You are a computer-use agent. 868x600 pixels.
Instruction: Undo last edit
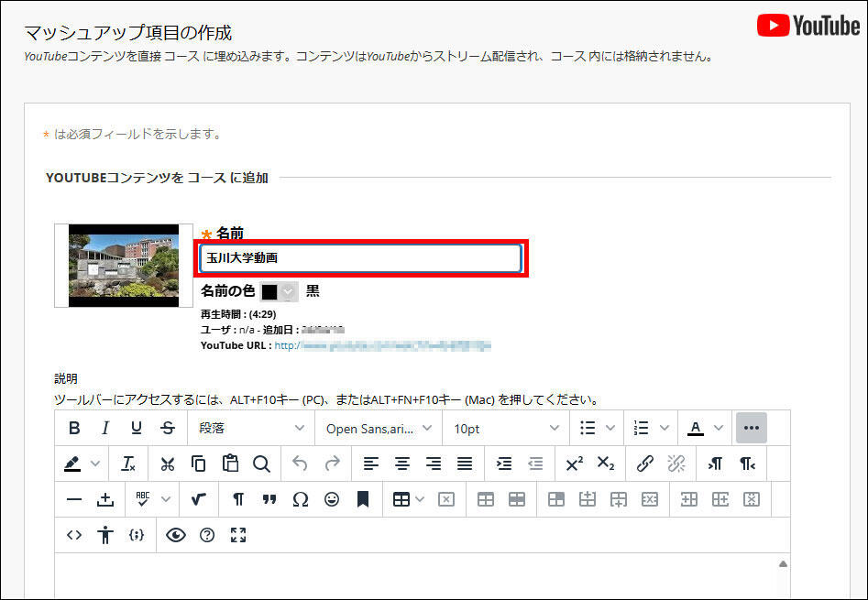[300, 464]
